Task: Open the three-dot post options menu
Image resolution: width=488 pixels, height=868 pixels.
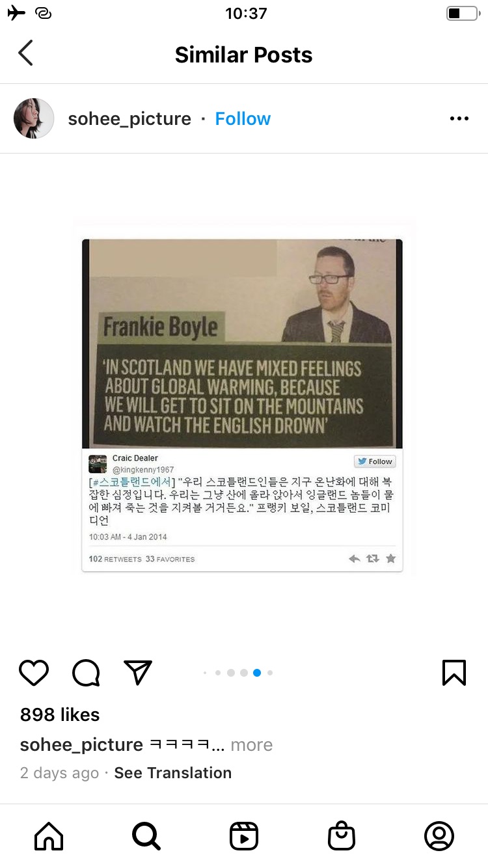Action: 459,118
